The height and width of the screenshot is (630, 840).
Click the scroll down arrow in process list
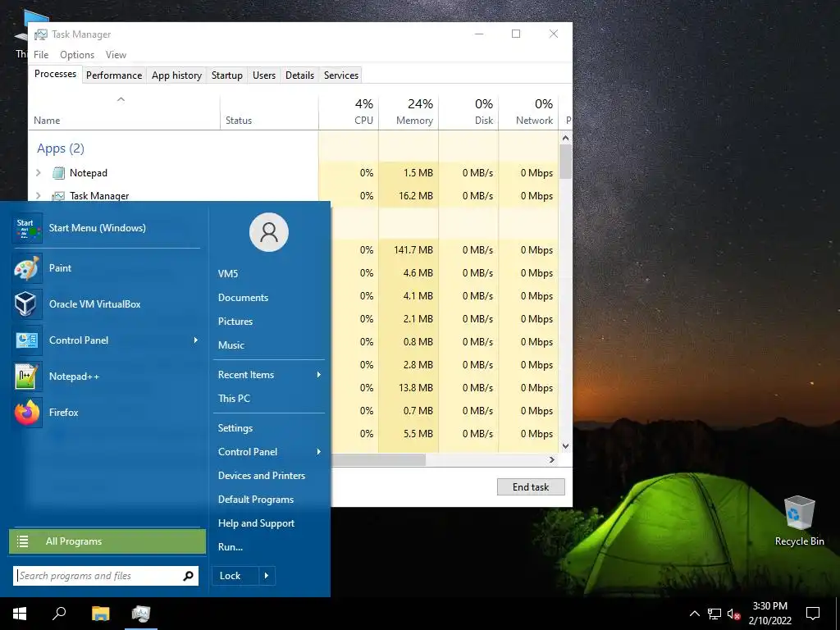pyautogui.click(x=565, y=445)
